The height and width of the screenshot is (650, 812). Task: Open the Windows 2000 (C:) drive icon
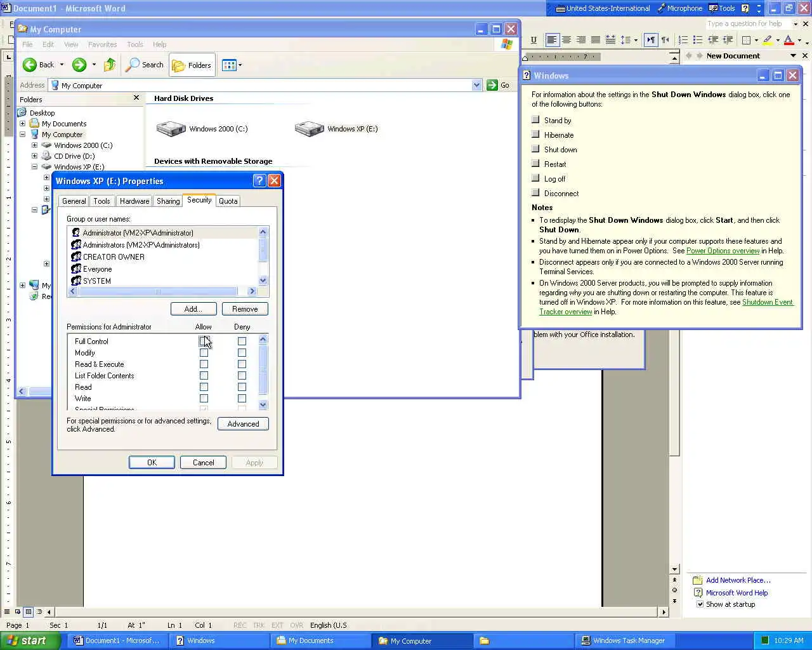click(171, 129)
